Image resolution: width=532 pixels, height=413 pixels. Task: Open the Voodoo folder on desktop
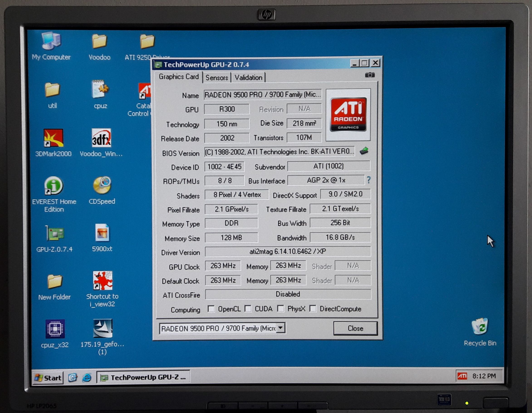pyautogui.click(x=99, y=41)
